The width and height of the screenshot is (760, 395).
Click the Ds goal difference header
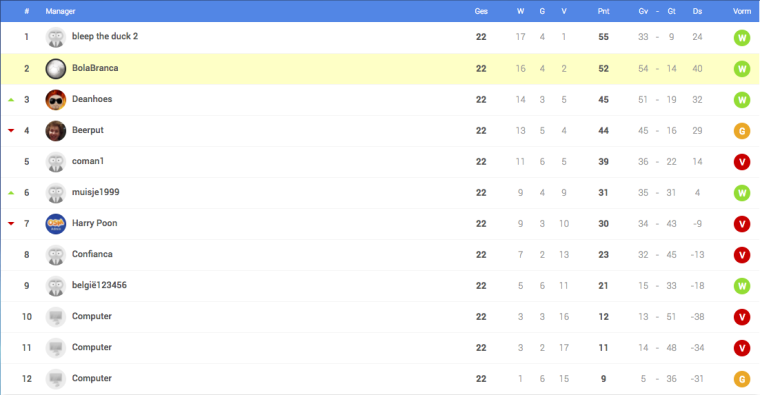coord(697,11)
